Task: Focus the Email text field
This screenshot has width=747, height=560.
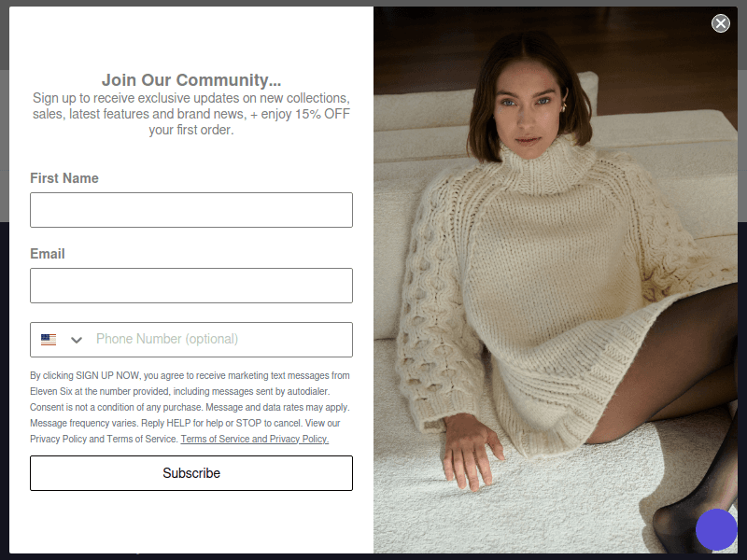Action: pyautogui.click(x=191, y=286)
